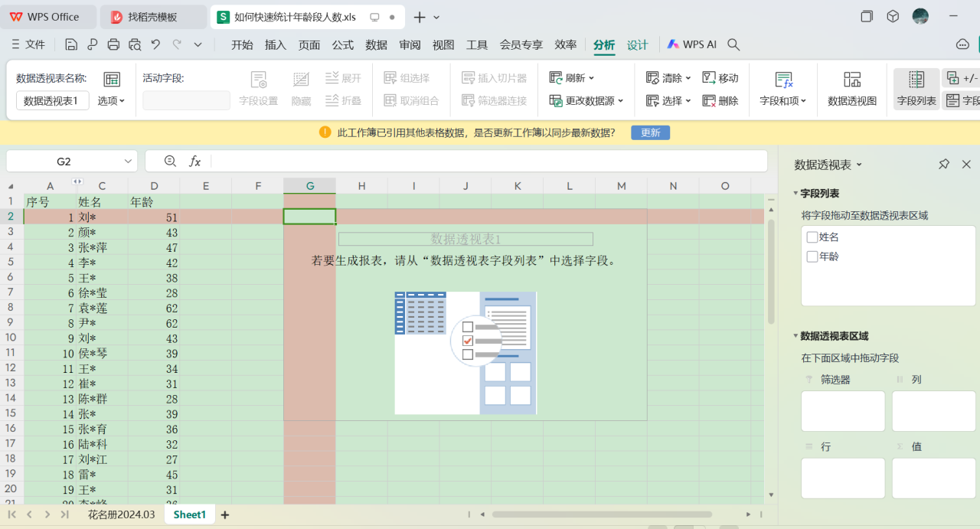This screenshot has height=529, width=980.
Task: Pin the 数据透视表 side panel
Action: pyautogui.click(x=944, y=164)
